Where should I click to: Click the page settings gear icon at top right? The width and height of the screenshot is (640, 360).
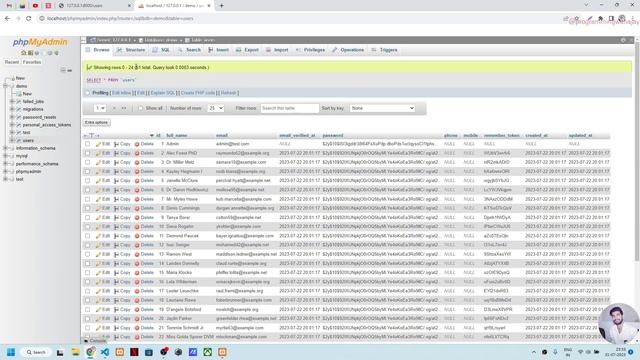point(623,40)
